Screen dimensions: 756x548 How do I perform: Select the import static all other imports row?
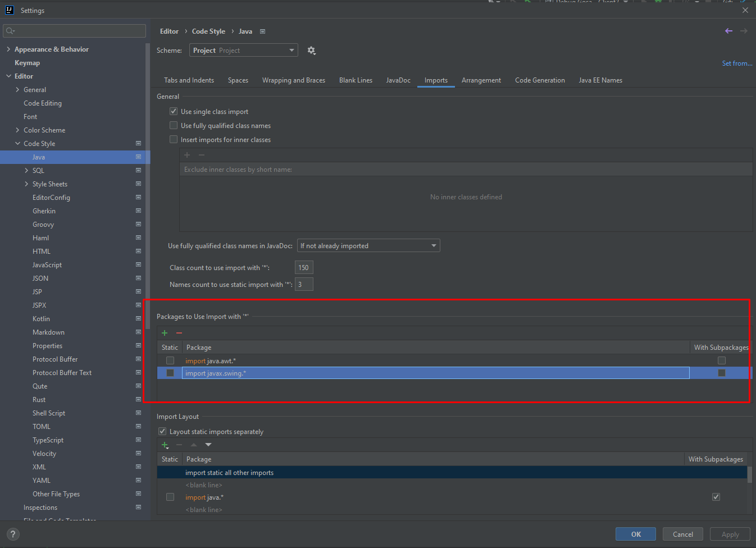[x=452, y=473]
